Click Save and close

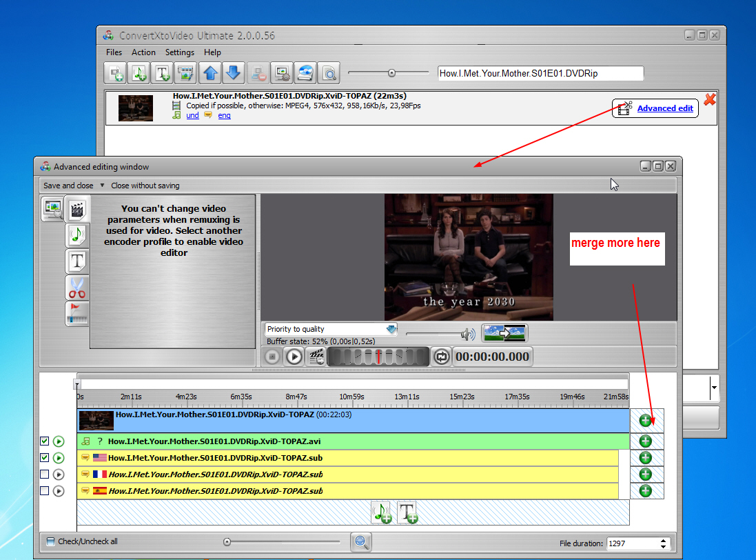68,186
